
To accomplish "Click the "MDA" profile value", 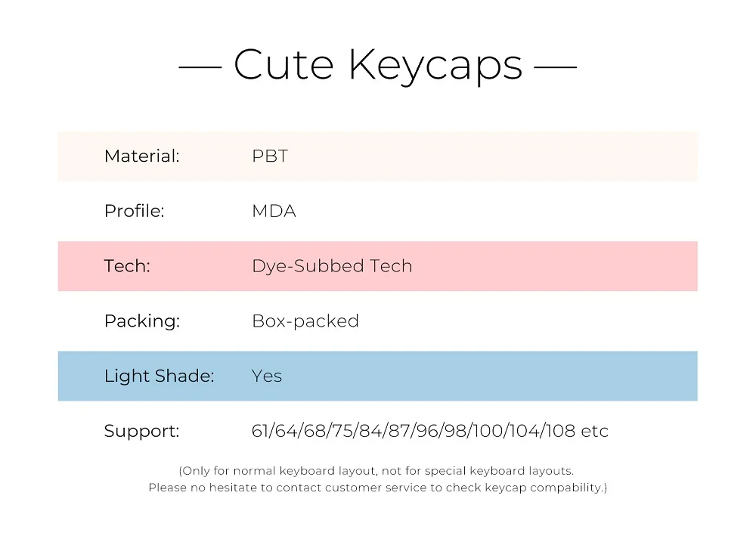I will click(274, 212).
